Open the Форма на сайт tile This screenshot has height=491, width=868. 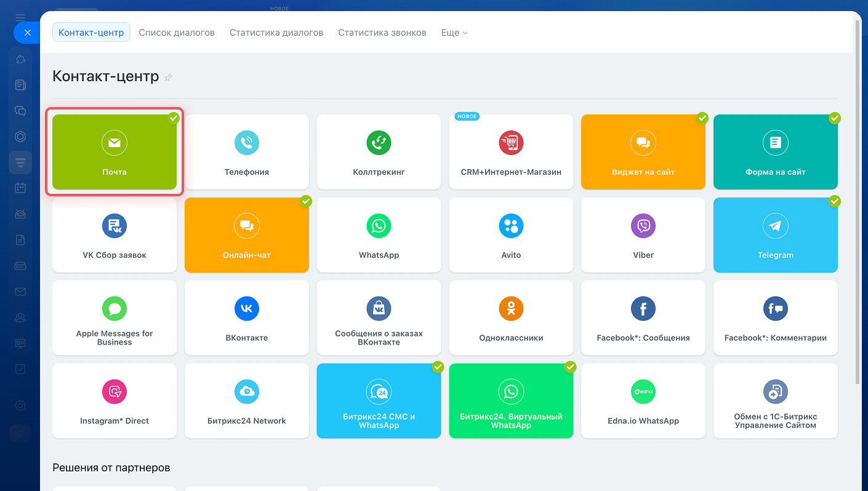(776, 152)
